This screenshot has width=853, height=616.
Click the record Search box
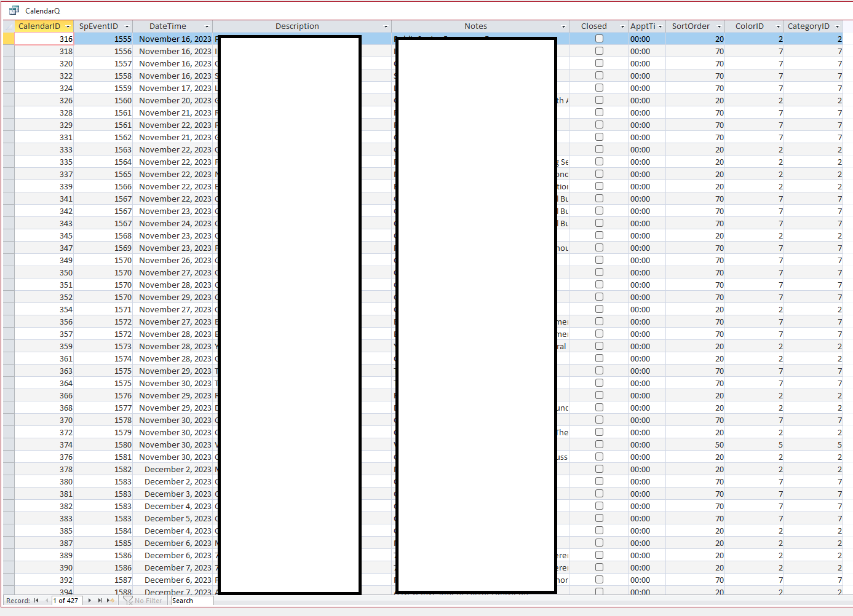(x=192, y=601)
